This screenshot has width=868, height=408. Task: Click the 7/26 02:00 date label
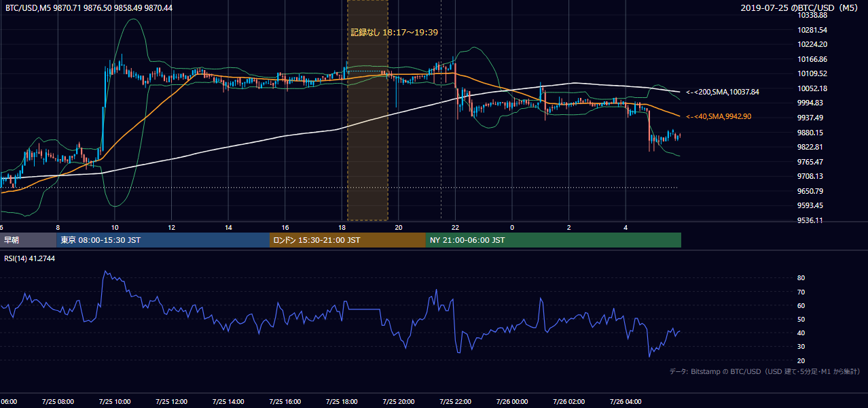[568, 402]
